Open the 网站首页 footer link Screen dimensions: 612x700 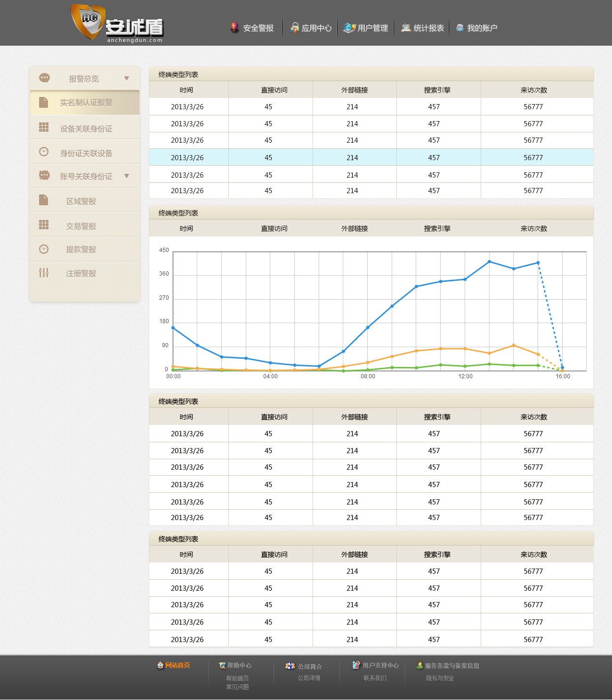coord(177,665)
